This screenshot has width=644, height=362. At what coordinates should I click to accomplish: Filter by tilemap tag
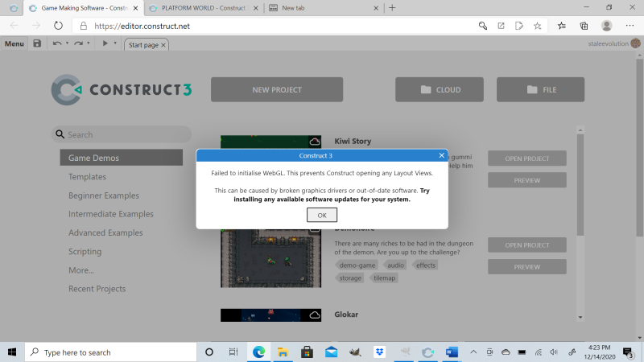(x=384, y=278)
